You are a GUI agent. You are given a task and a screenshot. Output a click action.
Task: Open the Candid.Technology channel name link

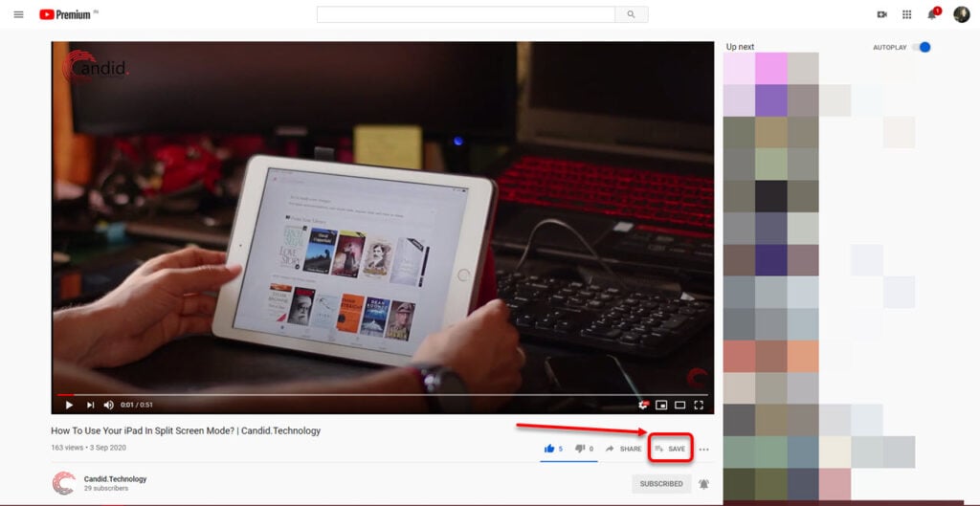click(115, 479)
